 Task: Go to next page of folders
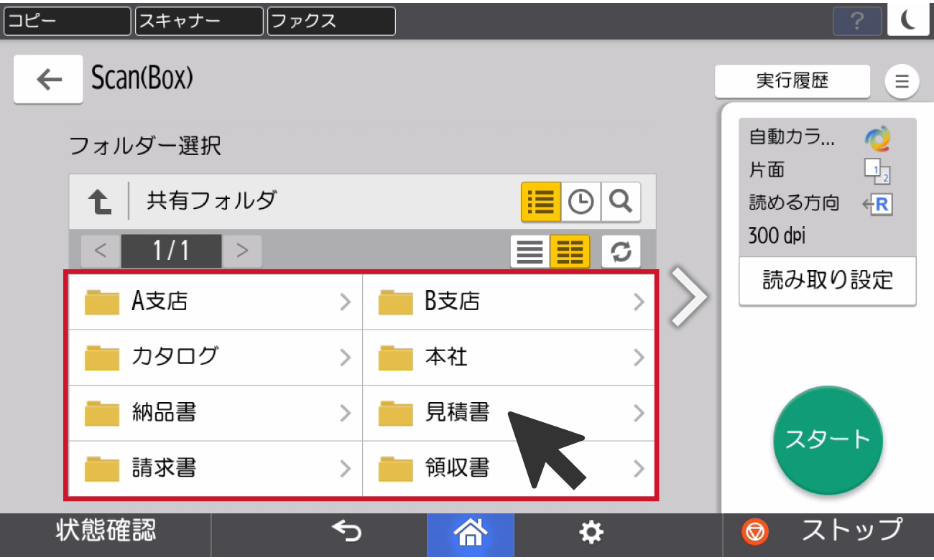(x=242, y=251)
